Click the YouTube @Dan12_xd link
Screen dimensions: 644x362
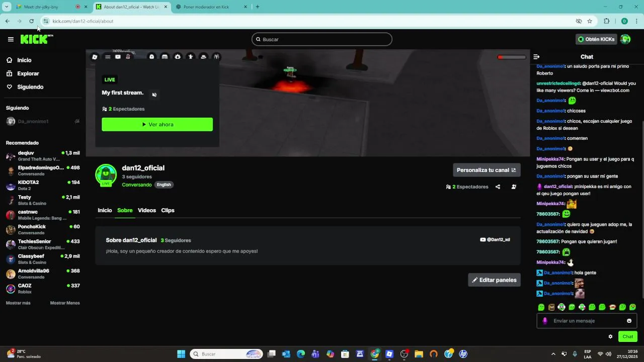[x=495, y=240]
